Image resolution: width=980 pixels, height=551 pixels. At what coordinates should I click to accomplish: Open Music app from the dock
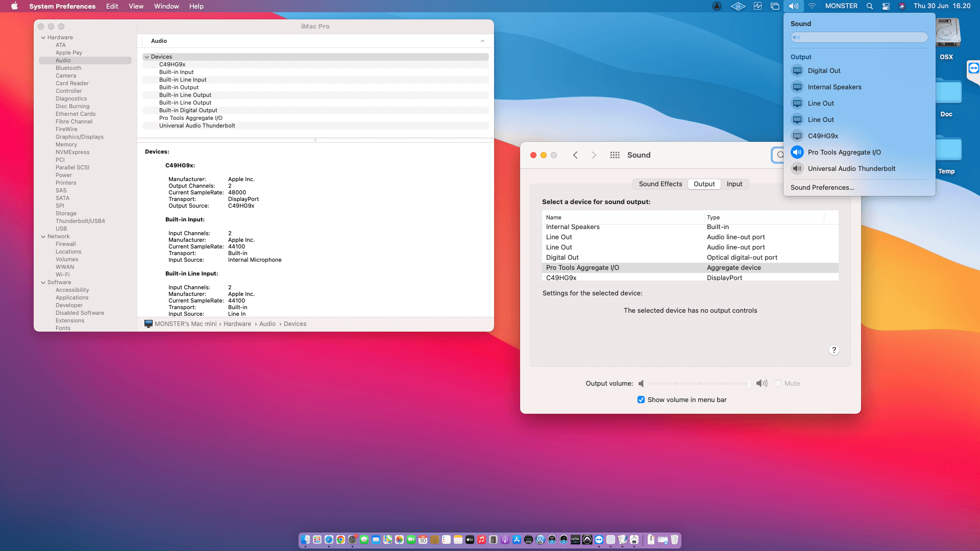[481, 540]
